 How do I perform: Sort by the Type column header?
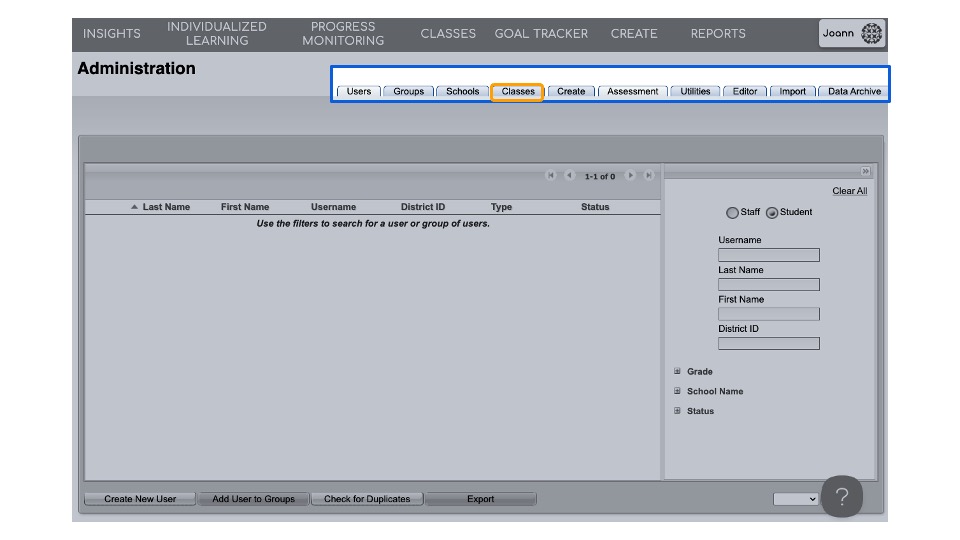[x=501, y=207]
